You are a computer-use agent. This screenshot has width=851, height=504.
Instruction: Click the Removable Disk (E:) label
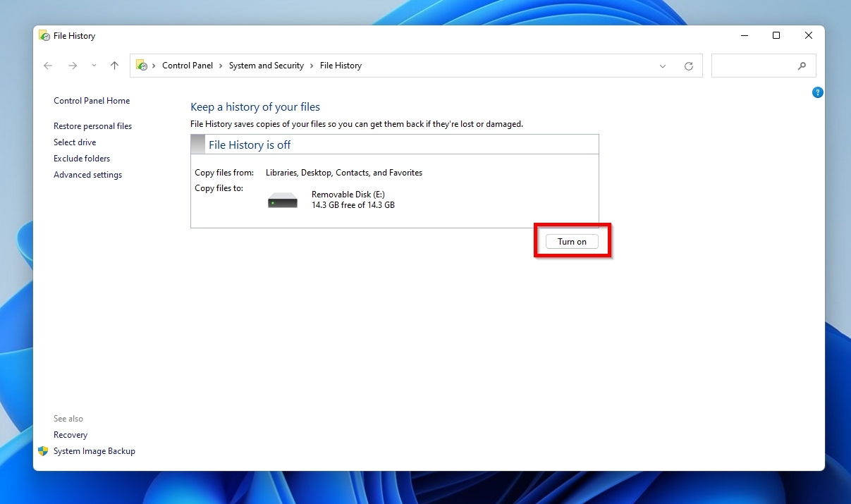pyautogui.click(x=348, y=195)
